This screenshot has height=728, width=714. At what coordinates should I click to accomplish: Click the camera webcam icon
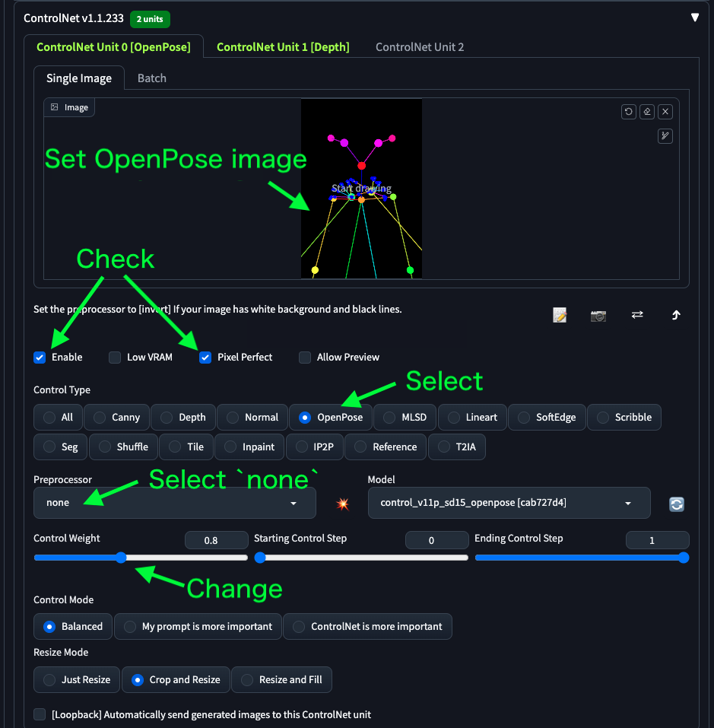598,316
